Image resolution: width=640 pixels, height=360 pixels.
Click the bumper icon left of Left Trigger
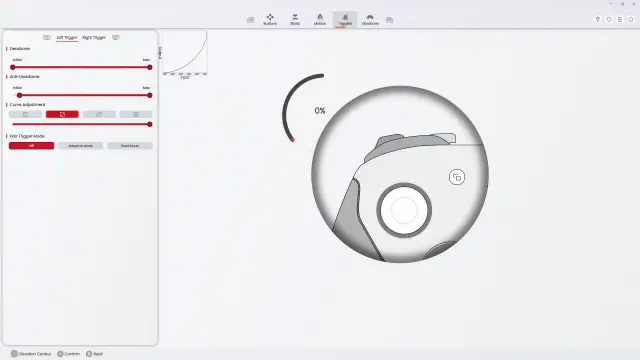(47, 38)
